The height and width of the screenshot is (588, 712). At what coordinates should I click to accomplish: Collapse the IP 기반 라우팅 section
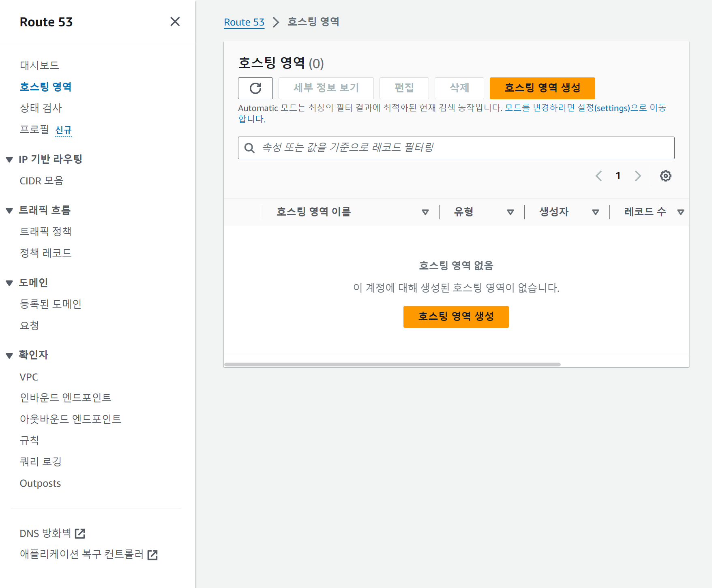pyautogui.click(x=9, y=159)
